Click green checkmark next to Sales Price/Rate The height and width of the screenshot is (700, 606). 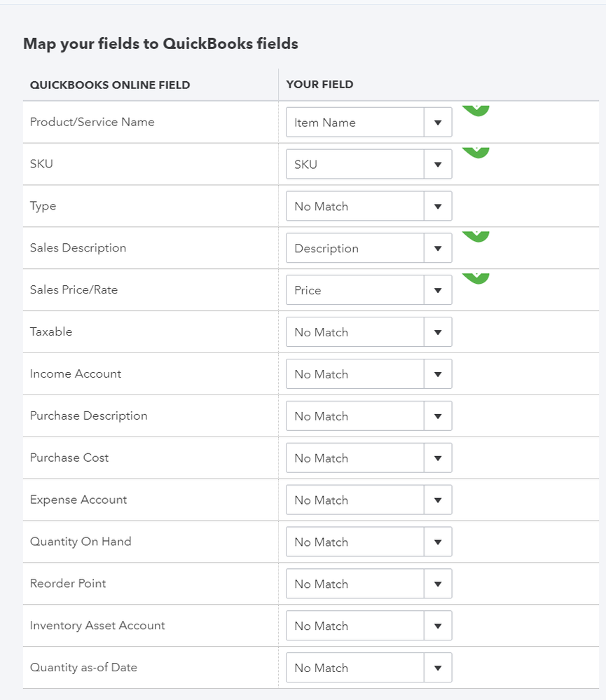tap(476, 278)
